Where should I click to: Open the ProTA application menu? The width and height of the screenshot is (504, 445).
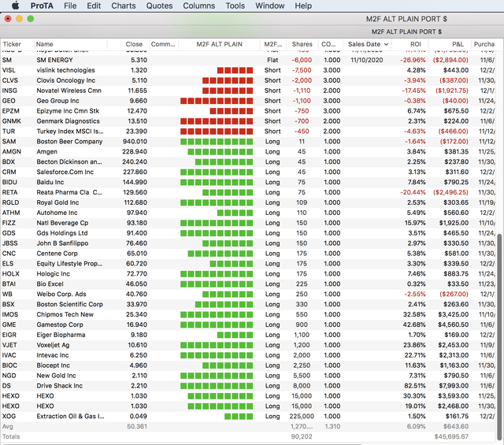[x=42, y=6]
